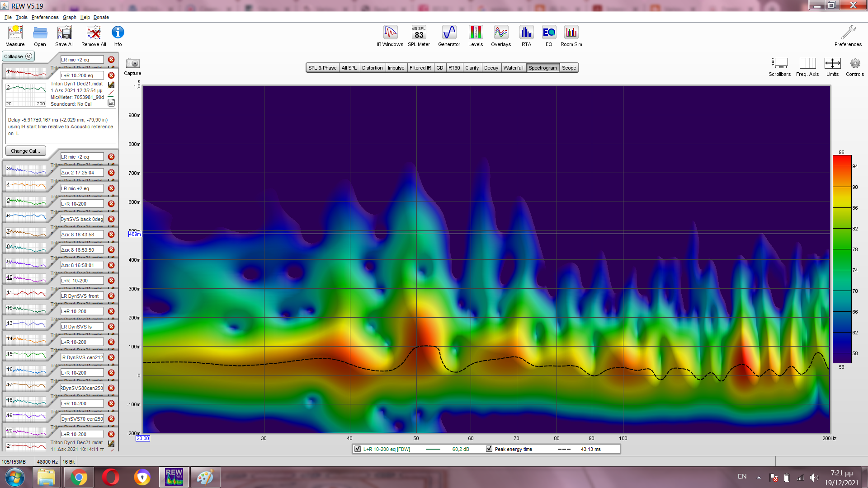Open Windows Start menu
The image size is (868, 488).
click(15, 477)
